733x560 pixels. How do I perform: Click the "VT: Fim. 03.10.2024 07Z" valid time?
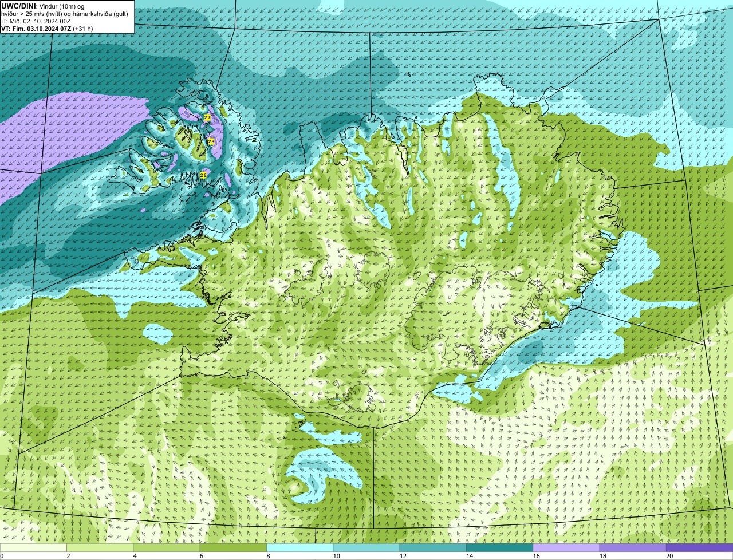click(36, 28)
